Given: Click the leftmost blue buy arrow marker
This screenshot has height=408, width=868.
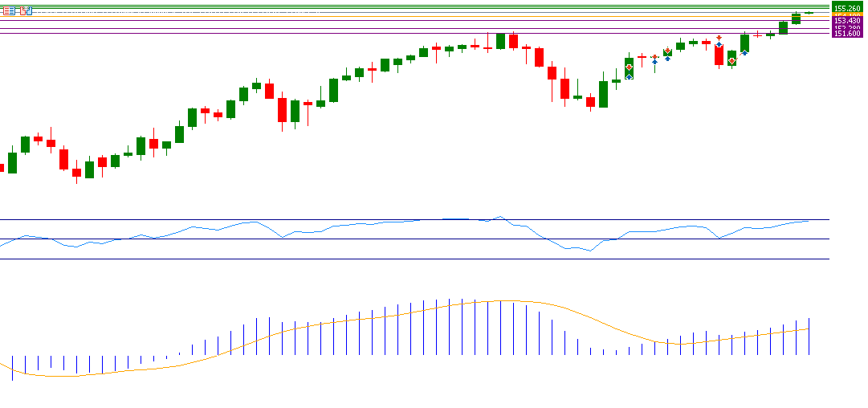Looking at the screenshot, I should coord(629,76).
